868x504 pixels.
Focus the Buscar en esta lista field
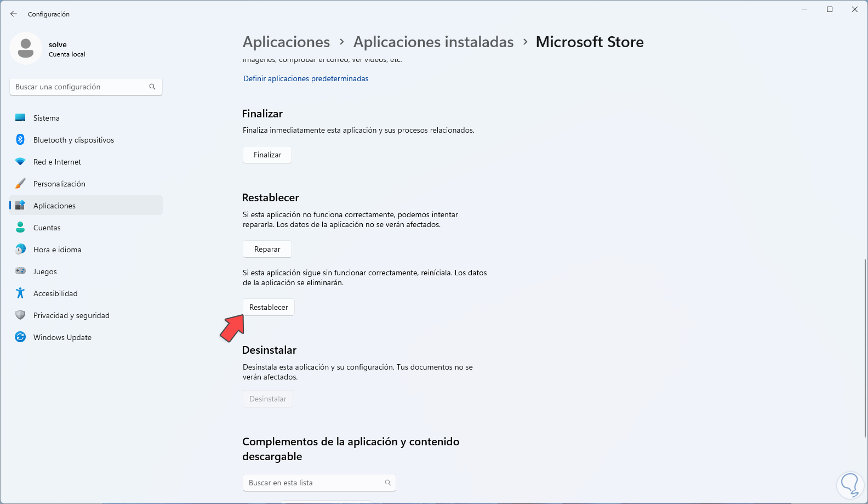point(319,483)
